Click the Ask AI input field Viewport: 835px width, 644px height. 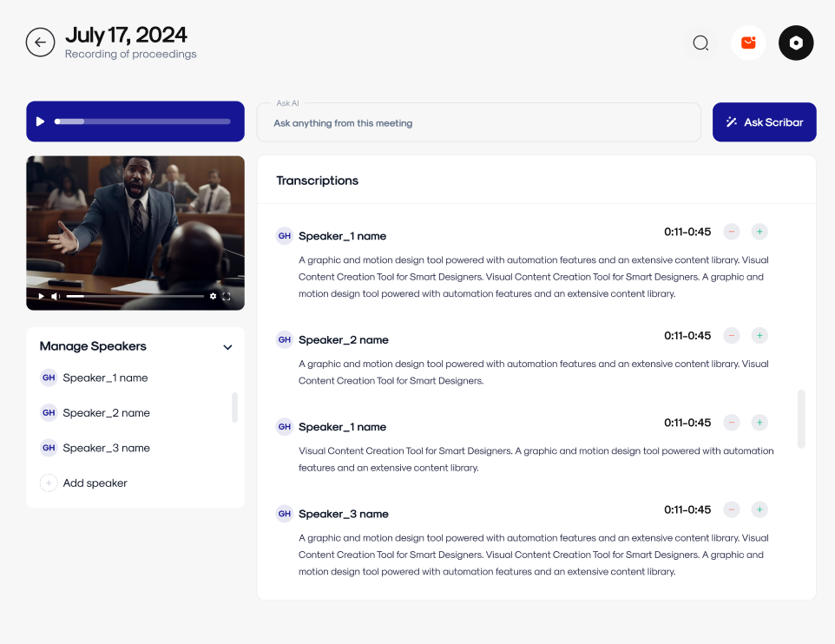(478, 123)
